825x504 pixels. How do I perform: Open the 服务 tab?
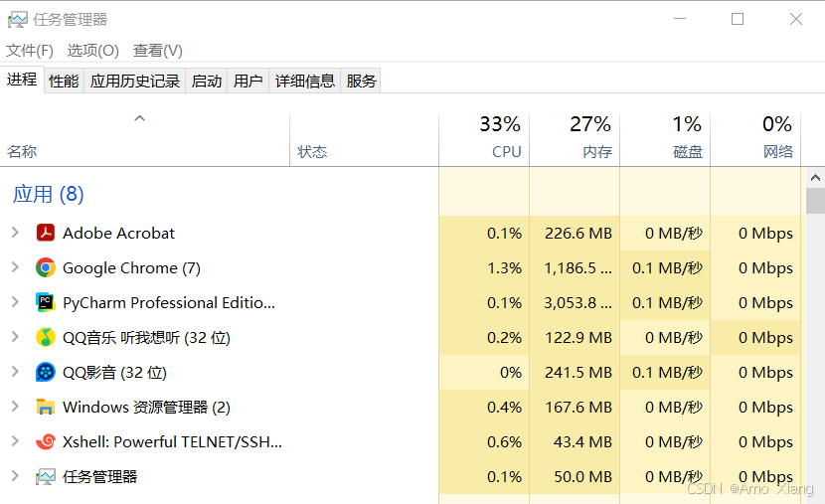(x=361, y=82)
